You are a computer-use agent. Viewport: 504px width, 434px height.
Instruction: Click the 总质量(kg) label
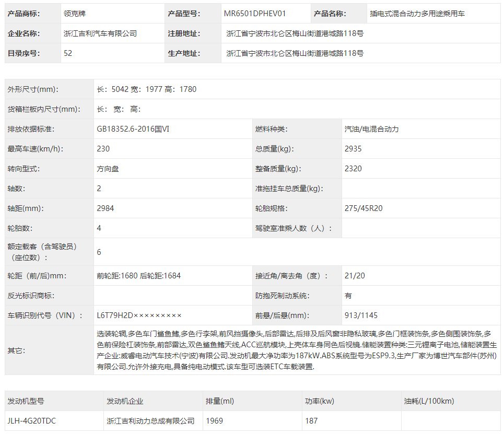point(275,149)
